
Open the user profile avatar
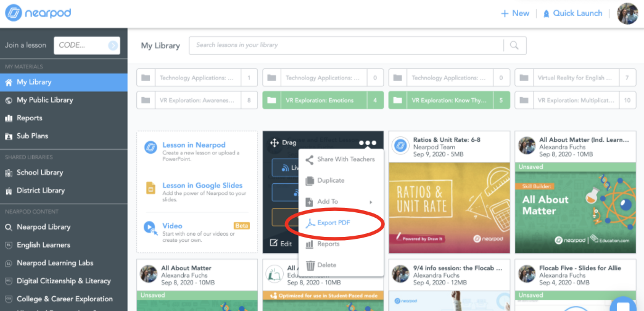click(x=627, y=14)
